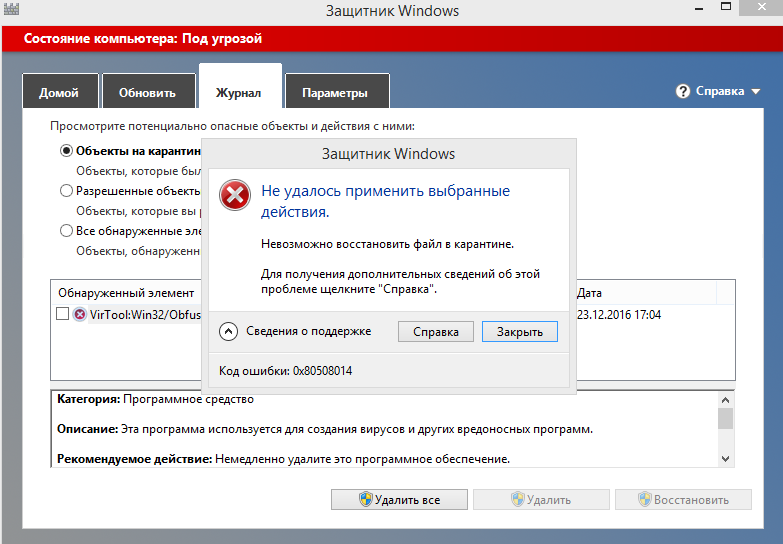Click the description pane scroll up arrow
This screenshot has height=544, width=783.
click(x=726, y=400)
